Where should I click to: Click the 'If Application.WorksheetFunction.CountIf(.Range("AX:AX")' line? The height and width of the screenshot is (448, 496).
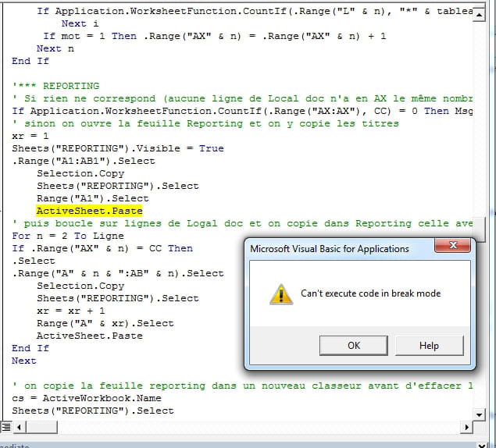242,111
